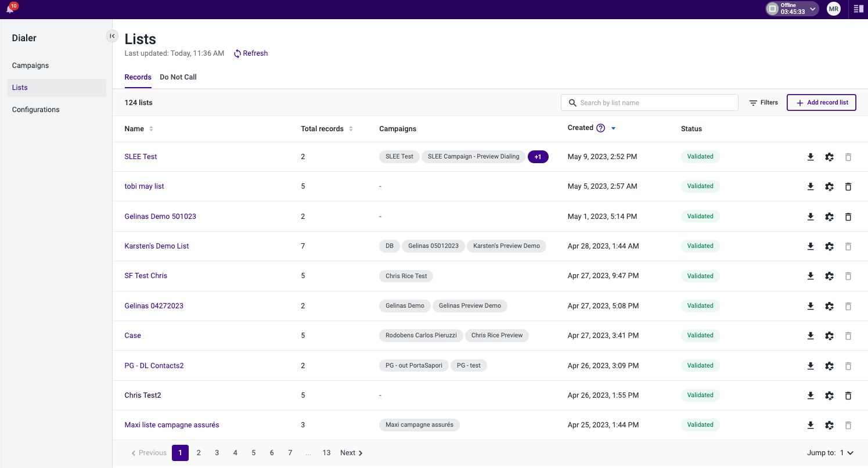Open the top-right side panel icon
Image resolution: width=868 pixels, height=468 pixels.
click(x=858, y=9)
